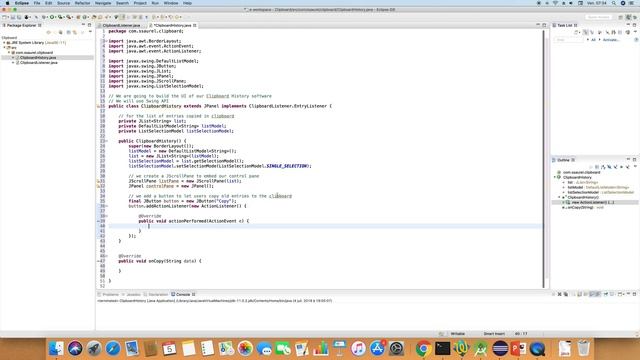Open Safari from the Dock
The image size is (640, 360).
point(113,349)
